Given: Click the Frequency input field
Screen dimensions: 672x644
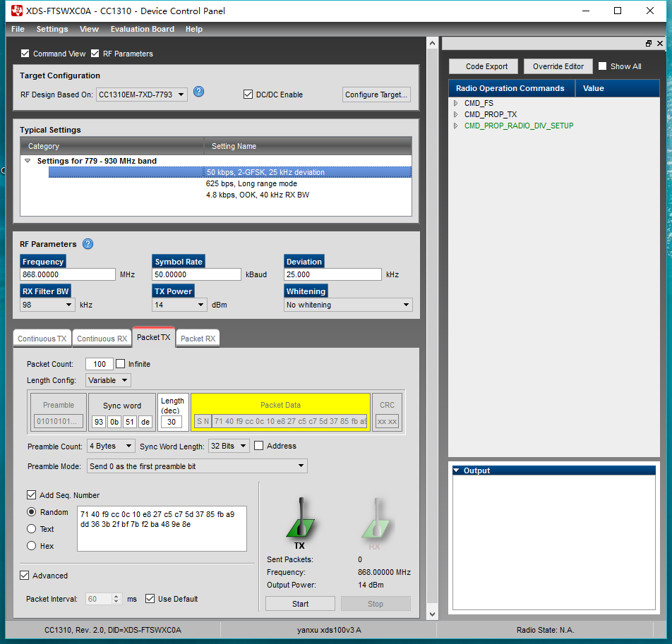Looking at the screenshot, I should click(x=68, y=274).
